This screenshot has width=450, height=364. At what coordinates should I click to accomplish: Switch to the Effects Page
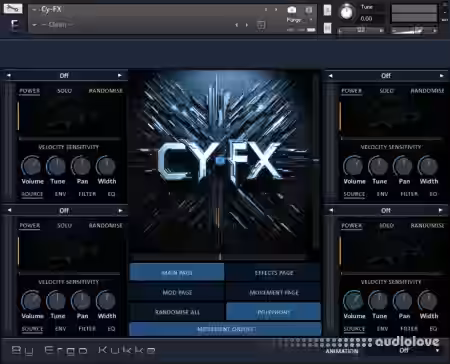[274, 272]
